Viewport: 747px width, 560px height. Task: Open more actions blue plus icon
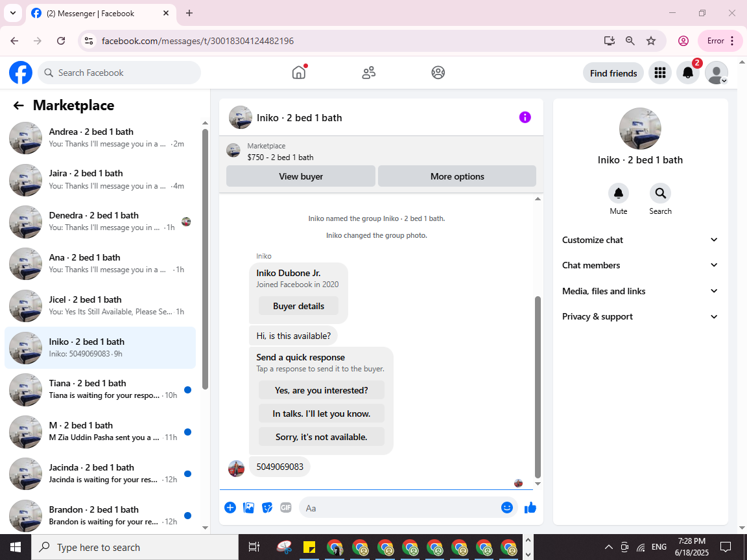230,507
